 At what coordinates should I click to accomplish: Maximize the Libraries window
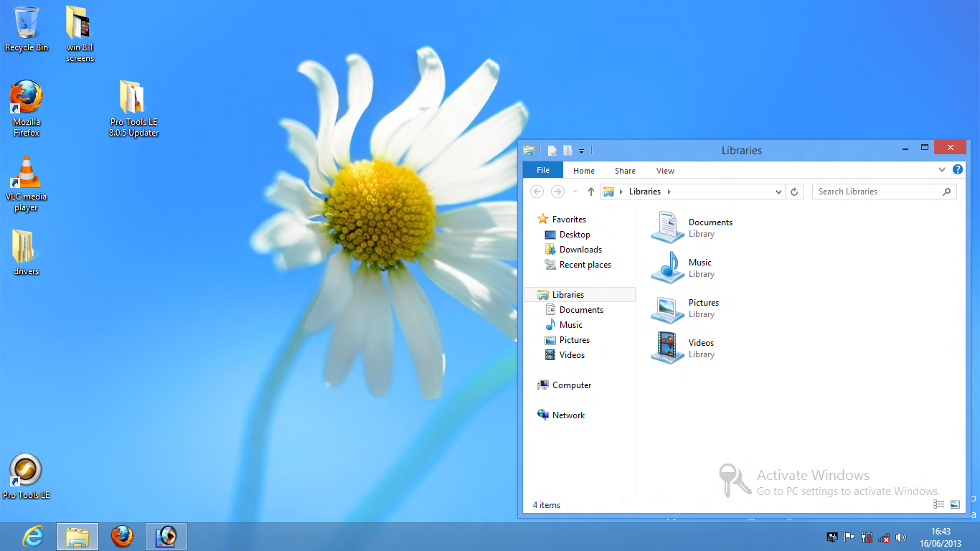pos(925,148)
